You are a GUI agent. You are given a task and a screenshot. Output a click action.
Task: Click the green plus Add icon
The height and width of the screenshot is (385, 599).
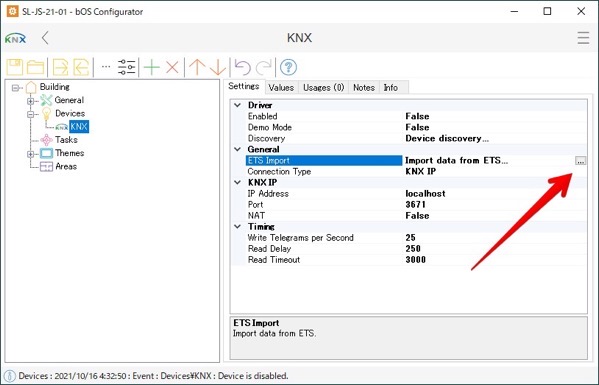pos(152,67)
